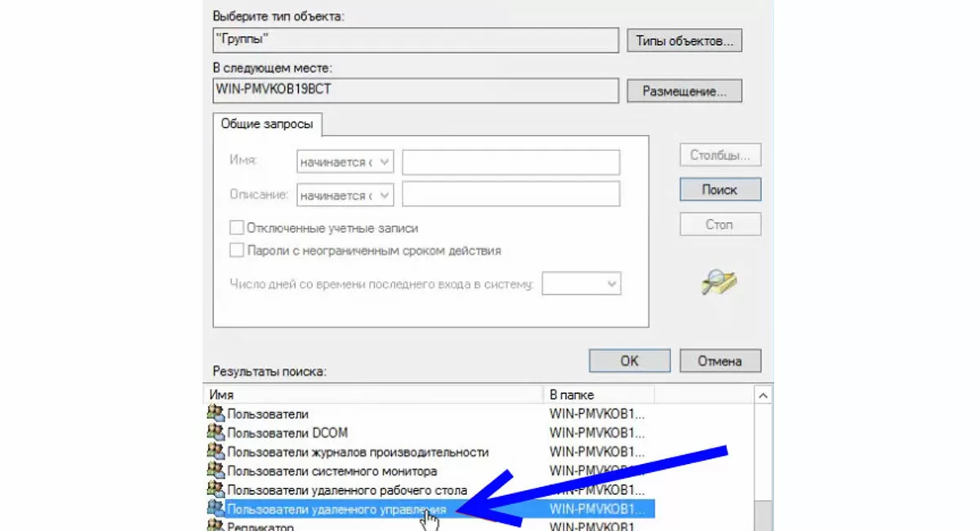The image size is (980, 531).
Task: Click icon beside Пользователи системного монитора
Action: 216,471
